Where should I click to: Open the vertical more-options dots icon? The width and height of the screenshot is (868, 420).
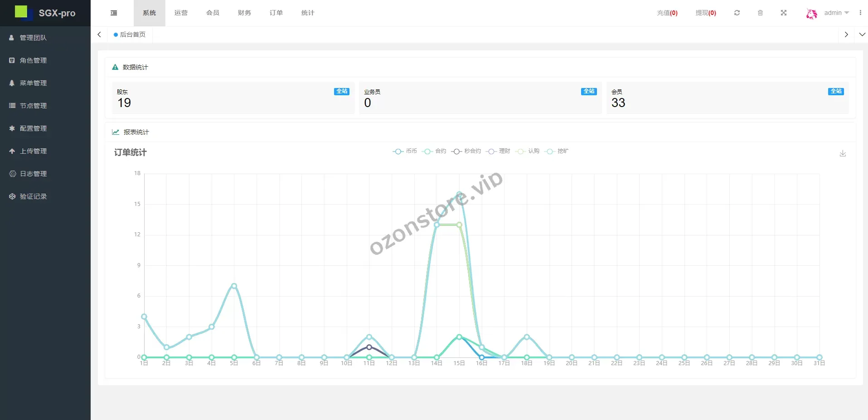point(860,13)
